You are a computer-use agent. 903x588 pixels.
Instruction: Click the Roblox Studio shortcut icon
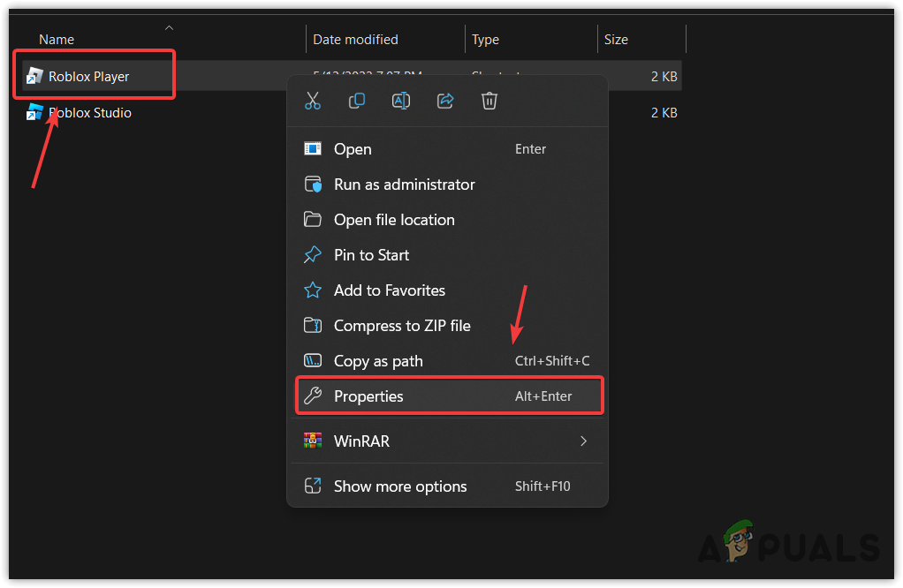pos(34,112)
